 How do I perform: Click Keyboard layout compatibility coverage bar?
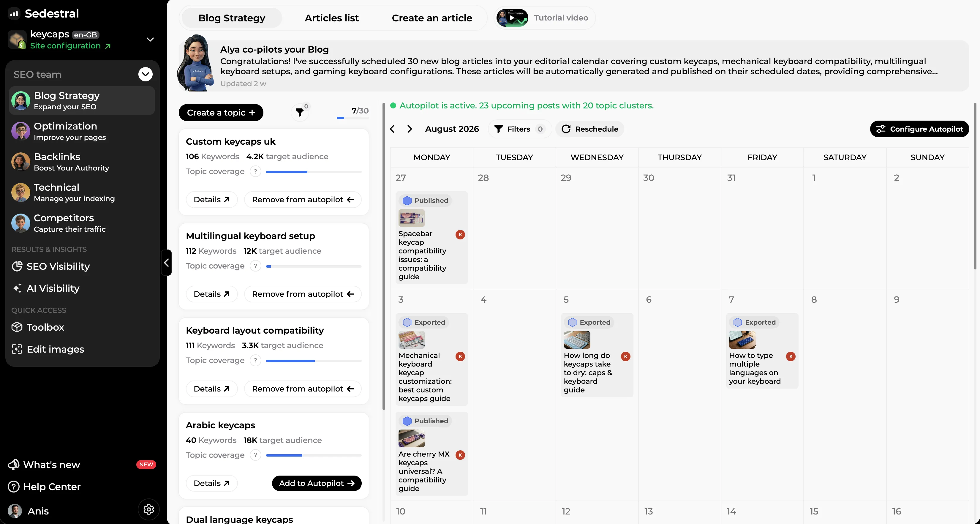coord(314,361)
